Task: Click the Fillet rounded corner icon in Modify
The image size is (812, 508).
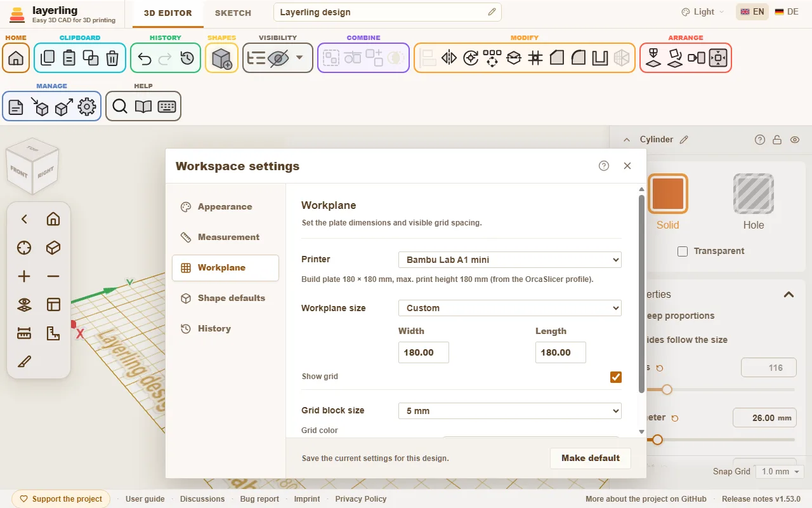Action: point(579,58)
